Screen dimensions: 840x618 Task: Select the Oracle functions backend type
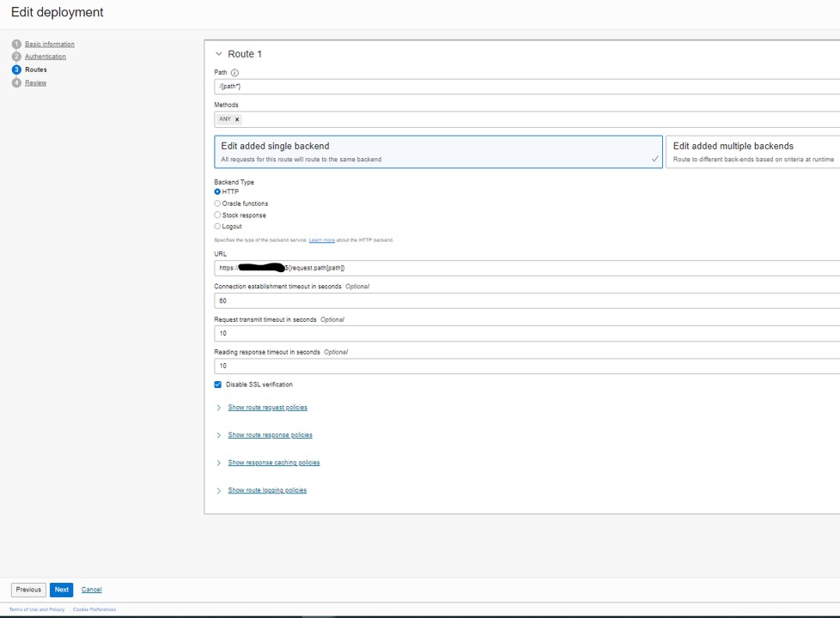[x=217, y=203]
